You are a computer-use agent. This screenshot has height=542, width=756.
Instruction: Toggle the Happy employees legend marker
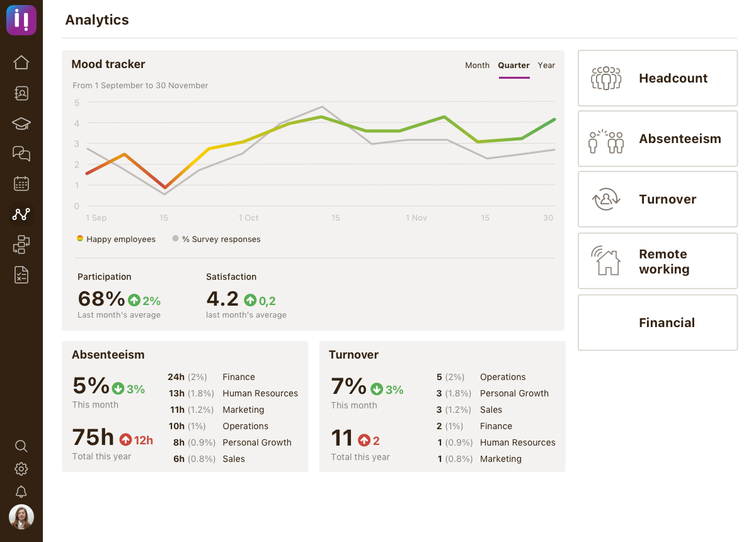(80, 239)
